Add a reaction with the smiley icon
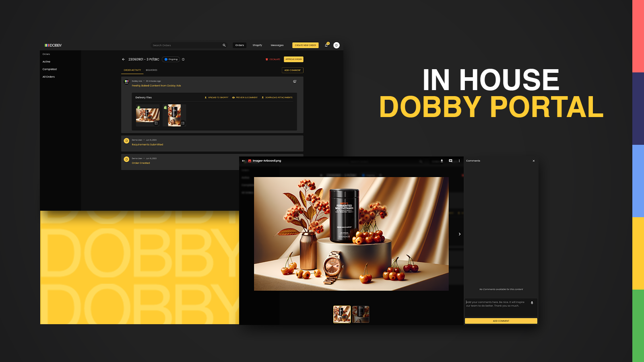644x362 pixels. 295,81
